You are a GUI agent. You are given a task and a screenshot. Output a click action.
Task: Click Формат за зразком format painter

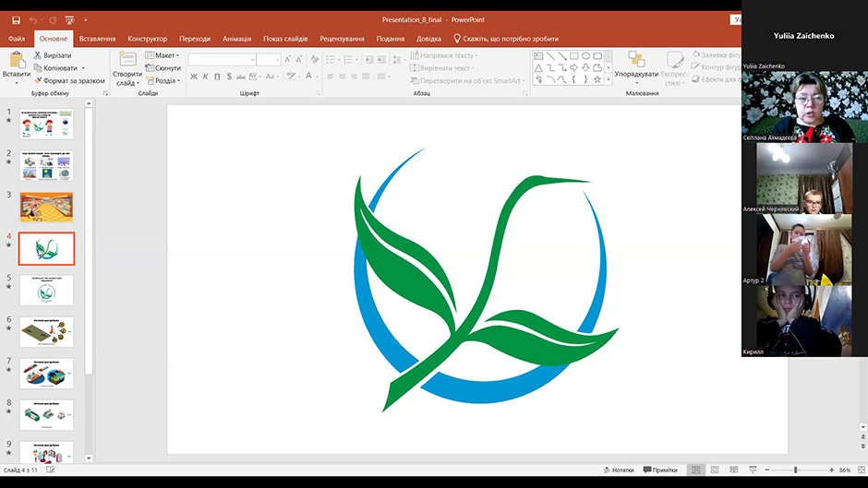[69, 81]
